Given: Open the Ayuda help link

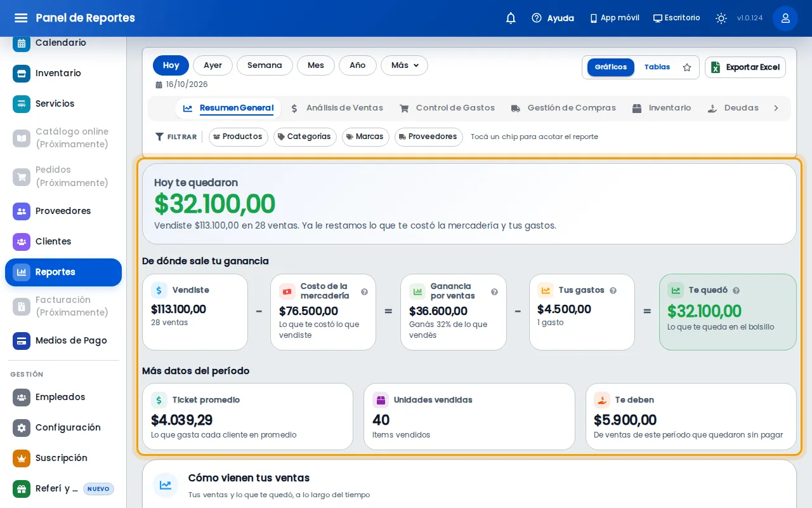Looking at the screenshot, I should tap(553, 18).
